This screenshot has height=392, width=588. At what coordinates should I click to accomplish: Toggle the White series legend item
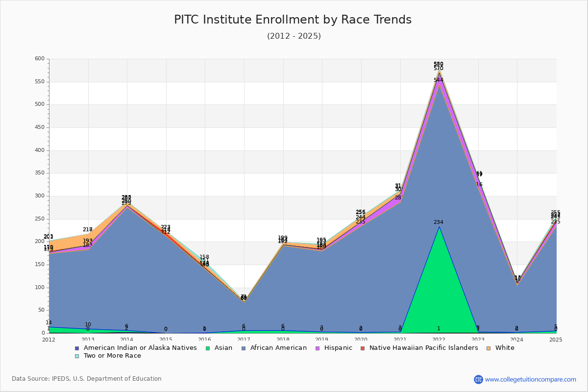coord(501,348)
